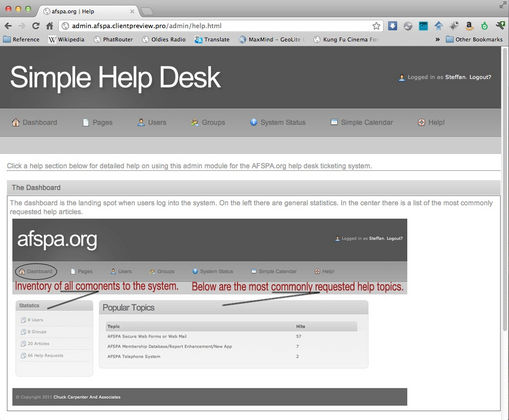Screen dimensions: 509x420
Task: Reload the page with refresh icon
Action: [35, 26]
